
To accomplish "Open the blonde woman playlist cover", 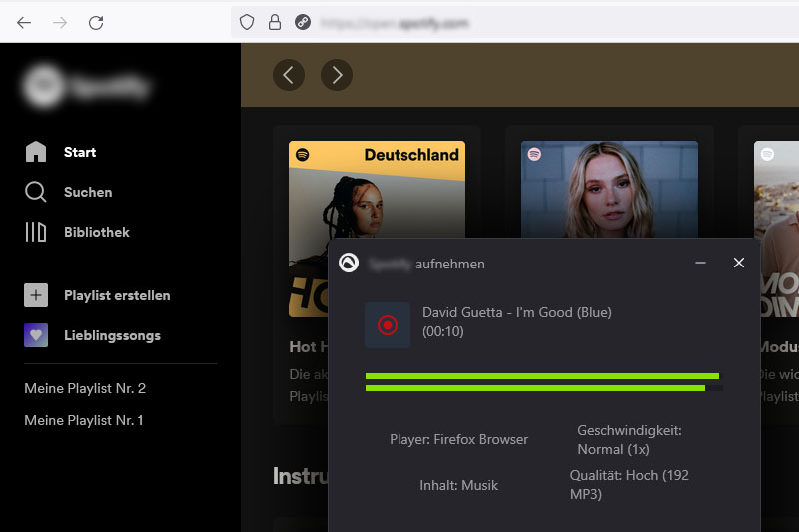I will click(609, 189).
